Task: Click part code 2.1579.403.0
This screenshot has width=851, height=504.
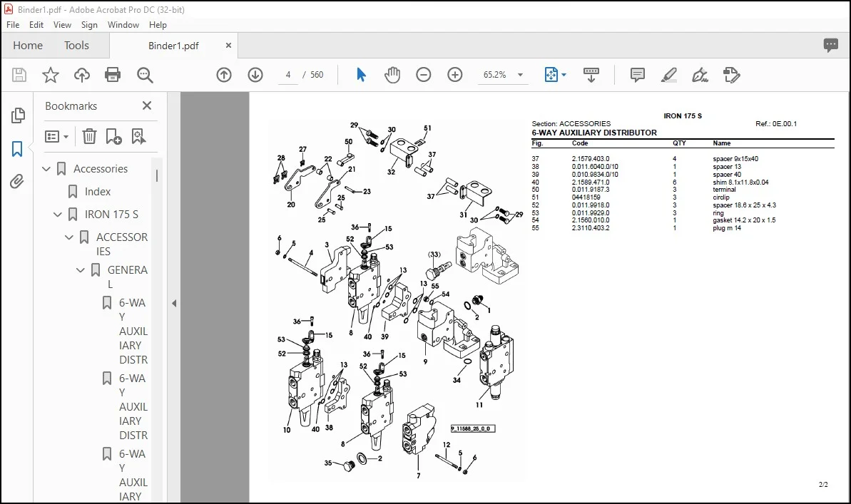Action: [x=591, y=159]
